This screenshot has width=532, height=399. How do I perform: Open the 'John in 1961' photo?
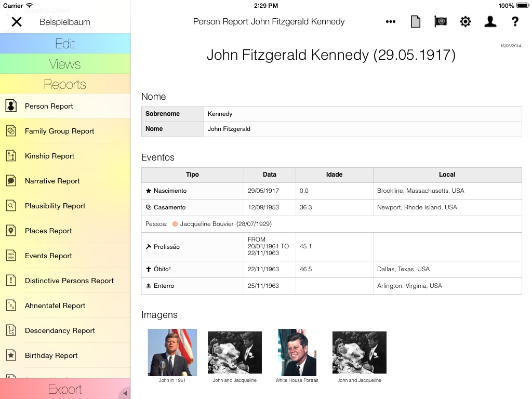coord(172,352)
